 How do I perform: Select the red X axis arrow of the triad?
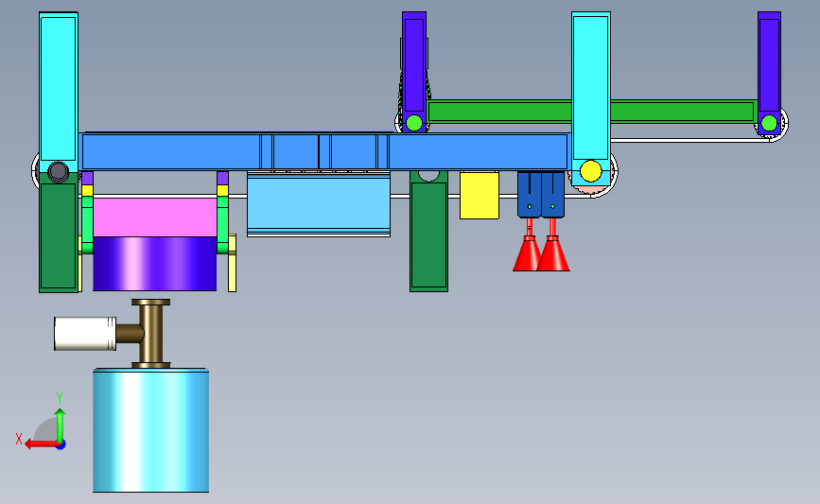pyautogui.click(x=41, y=444)
